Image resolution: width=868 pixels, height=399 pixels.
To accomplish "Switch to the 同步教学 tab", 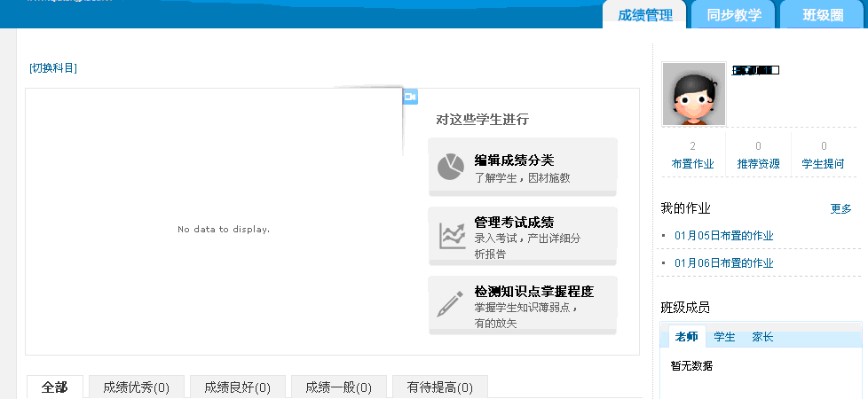I will click(734, 15).
